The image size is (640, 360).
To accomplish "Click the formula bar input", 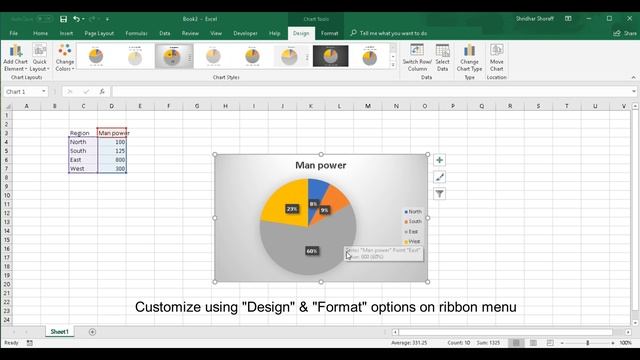I will click(371, 91).
